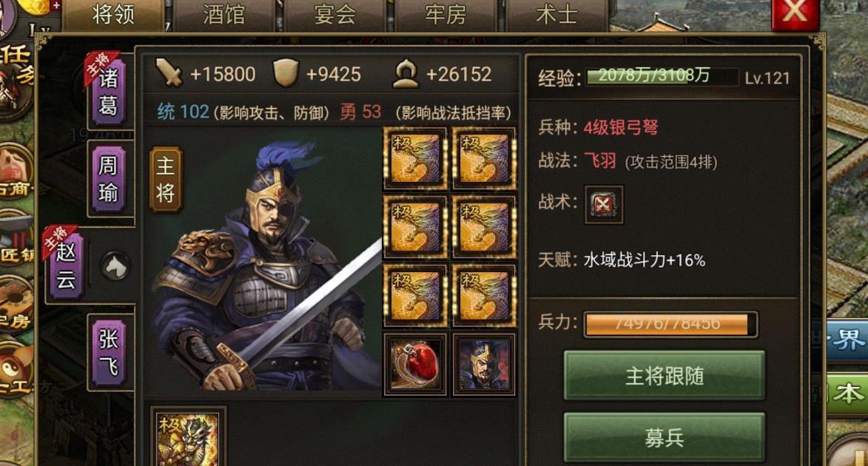Open the 极 dragon item below portrait
This screenshot has height=466, width=868.
(188, 437)
